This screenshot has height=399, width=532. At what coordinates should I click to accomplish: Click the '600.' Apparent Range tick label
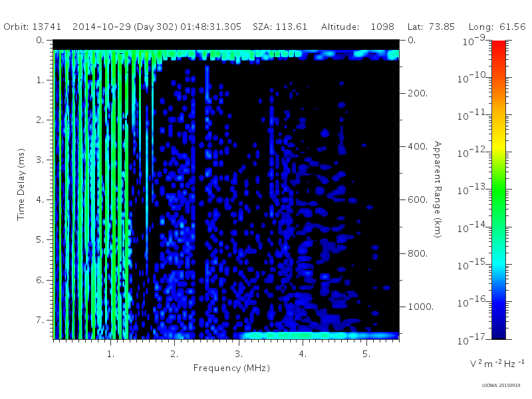click(418, 200)
